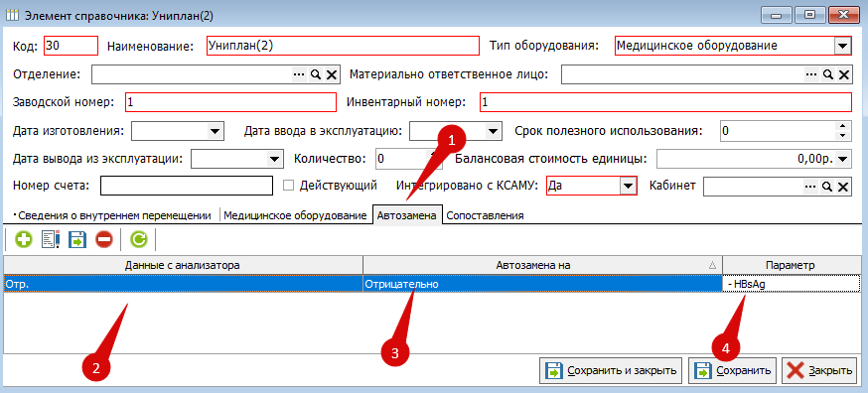Open Кабинет selection with ellipsis icon
The width and height of the screenshot is (868, 393).
[811, 187]
